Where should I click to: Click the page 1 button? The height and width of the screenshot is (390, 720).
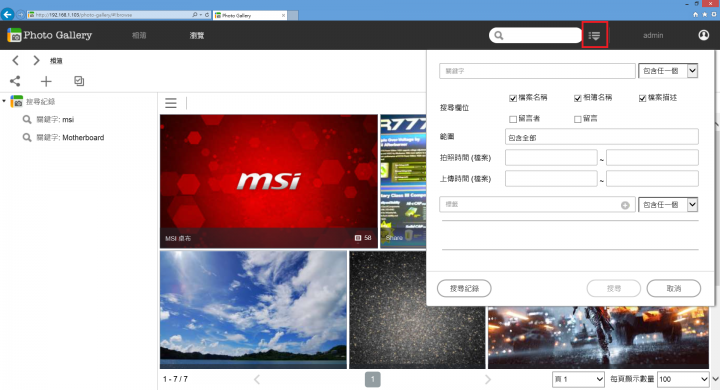pos(372,379)
